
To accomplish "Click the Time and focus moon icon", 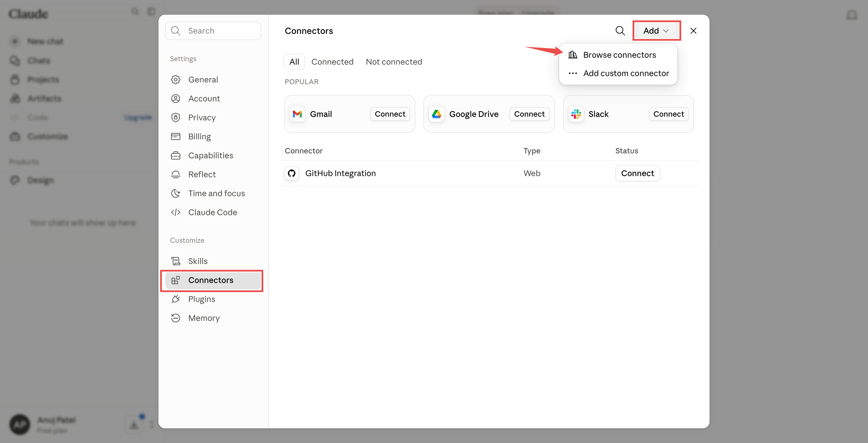I will coord(176,193).
